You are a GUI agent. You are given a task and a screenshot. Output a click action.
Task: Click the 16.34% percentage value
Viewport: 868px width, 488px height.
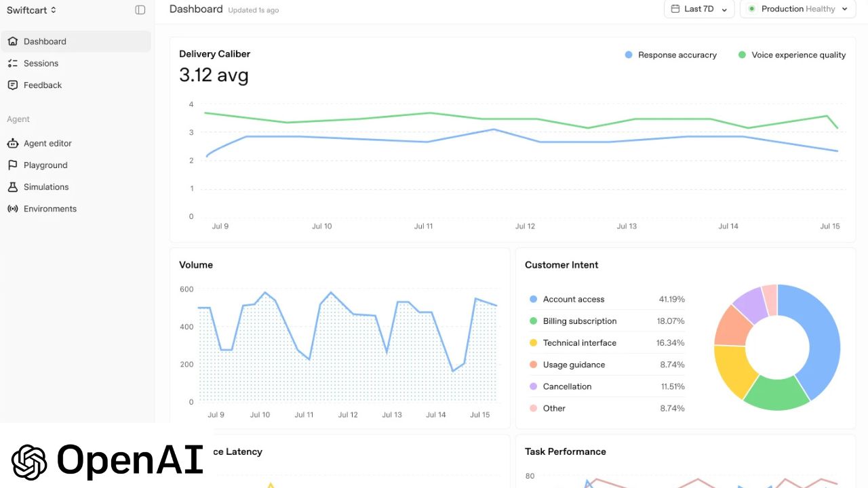coord(671,342)
